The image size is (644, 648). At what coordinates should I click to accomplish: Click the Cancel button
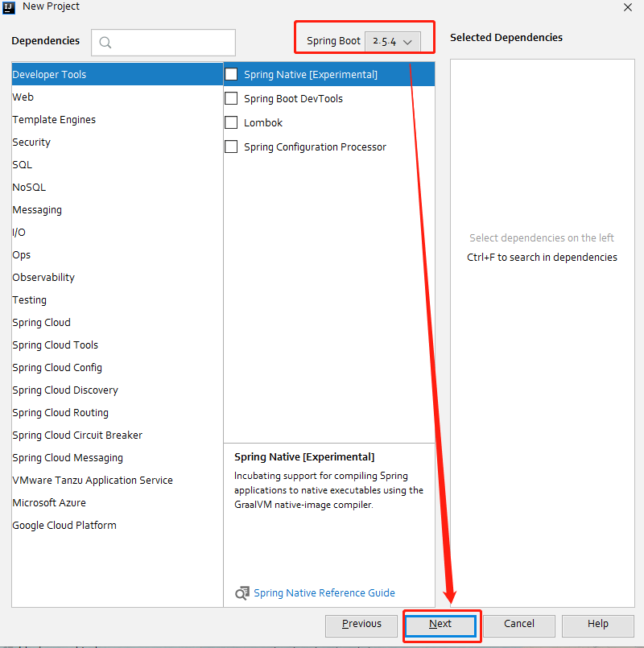pyautogui.click(x=519, y=625)
